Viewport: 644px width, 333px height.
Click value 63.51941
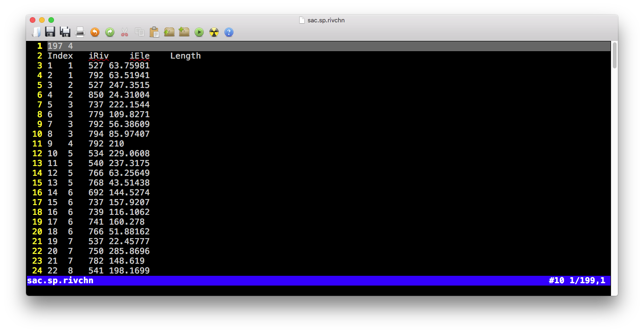pyautogui.click(x=129, y=75)
